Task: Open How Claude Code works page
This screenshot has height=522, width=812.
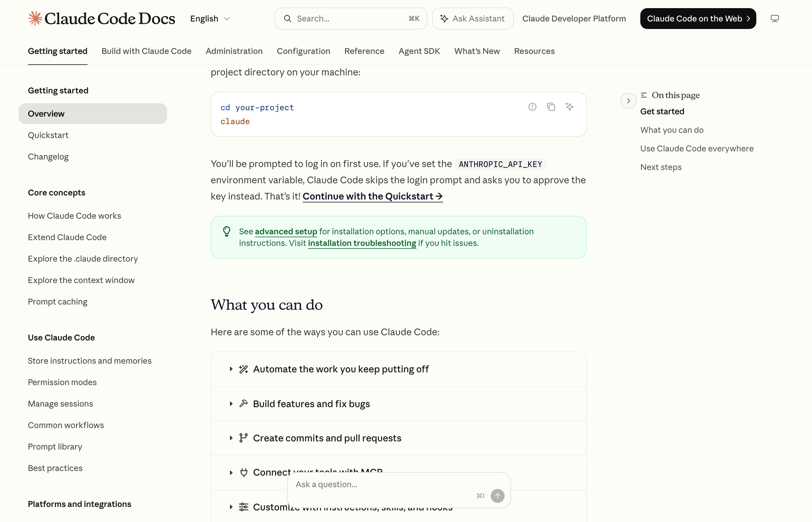Action: (74, 215)
